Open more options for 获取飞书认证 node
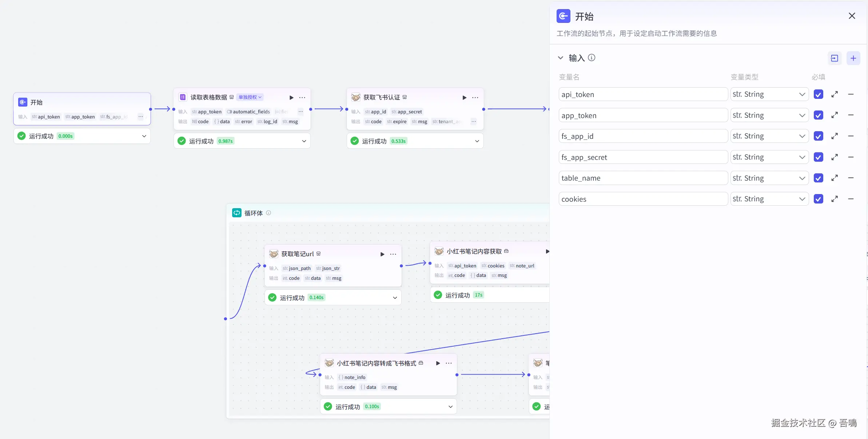The height and width of the screenshot is (439, 868). pos(475,97)
